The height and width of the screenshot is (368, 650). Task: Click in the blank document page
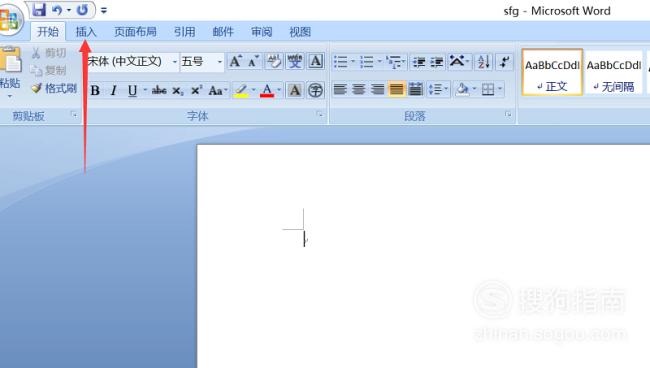click(x=423, y=257)
